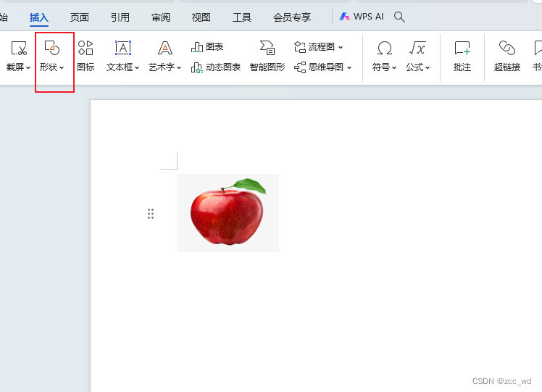The height and width of the screenshot is (392, 542).
Task: Insert 智能图形 smart graphic
Action: coord(267,56)
